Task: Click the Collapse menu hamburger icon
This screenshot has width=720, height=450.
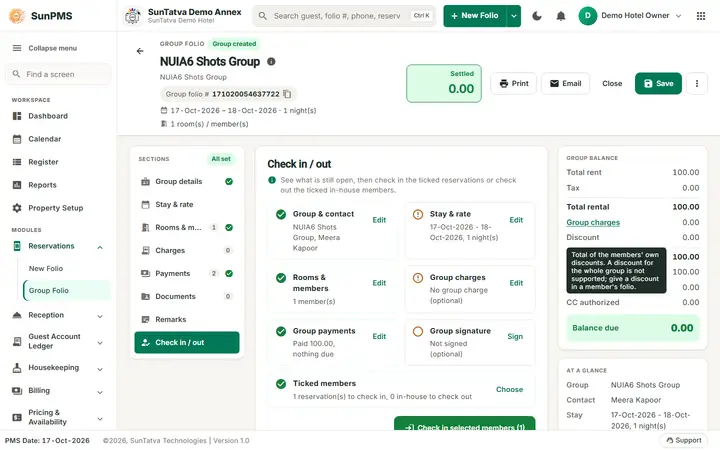Action: [17, 48]
